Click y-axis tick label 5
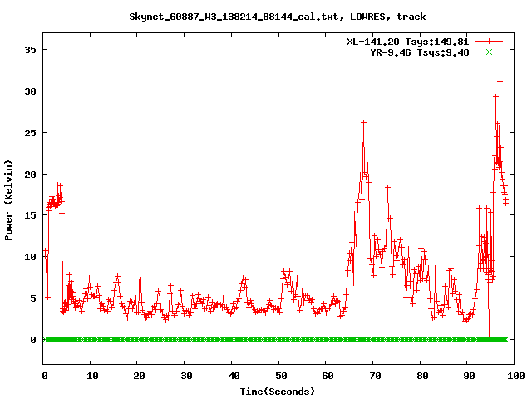 pos(33,298)
